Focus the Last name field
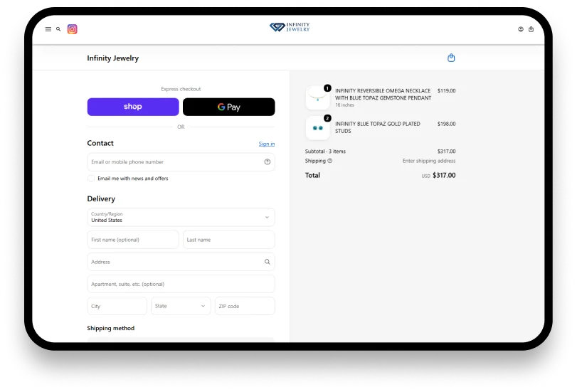 pyautogui.click(x=229, y=240)
